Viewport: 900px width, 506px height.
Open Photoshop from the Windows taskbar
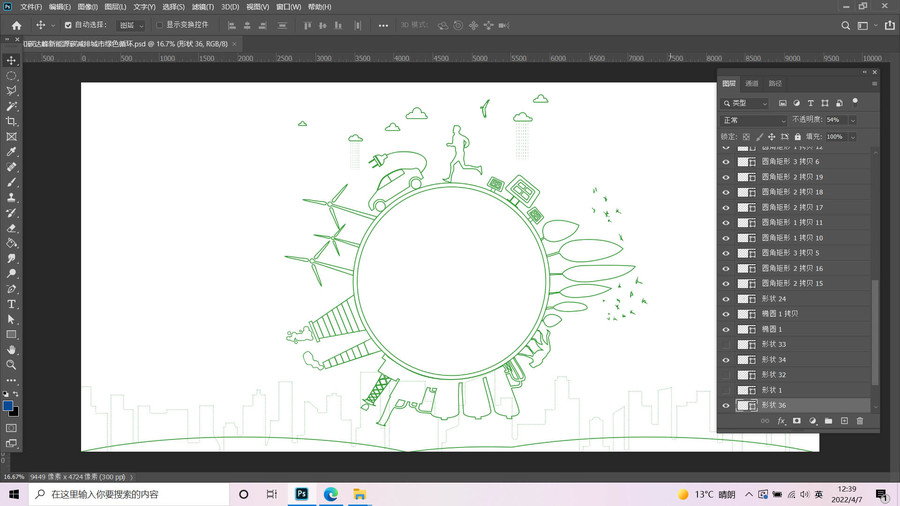(x=301, y=494)
